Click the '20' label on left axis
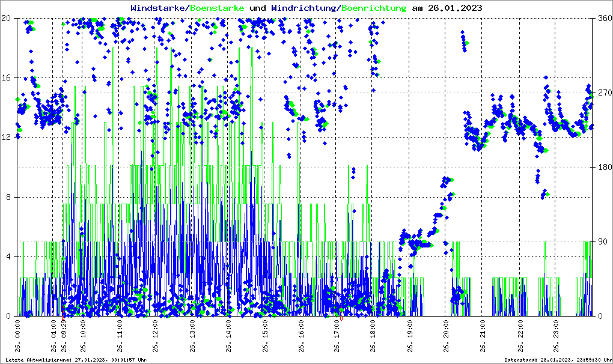Image resolution: width=613 pixels, height=364 pixels. point(7,18)
